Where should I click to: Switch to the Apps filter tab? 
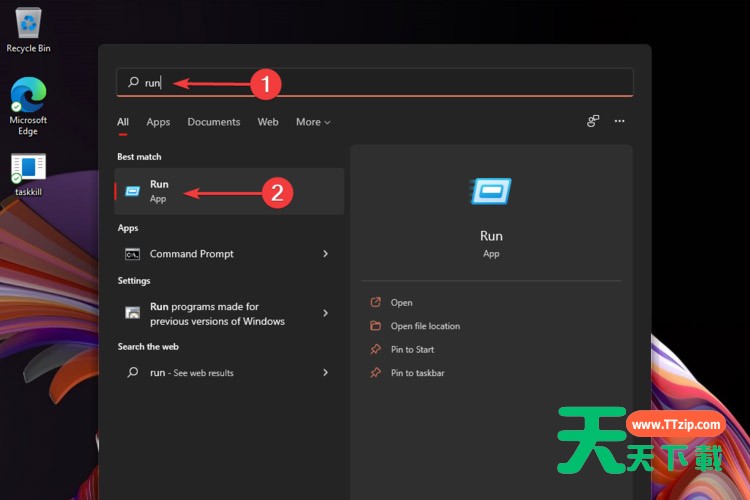click(158, 122)
